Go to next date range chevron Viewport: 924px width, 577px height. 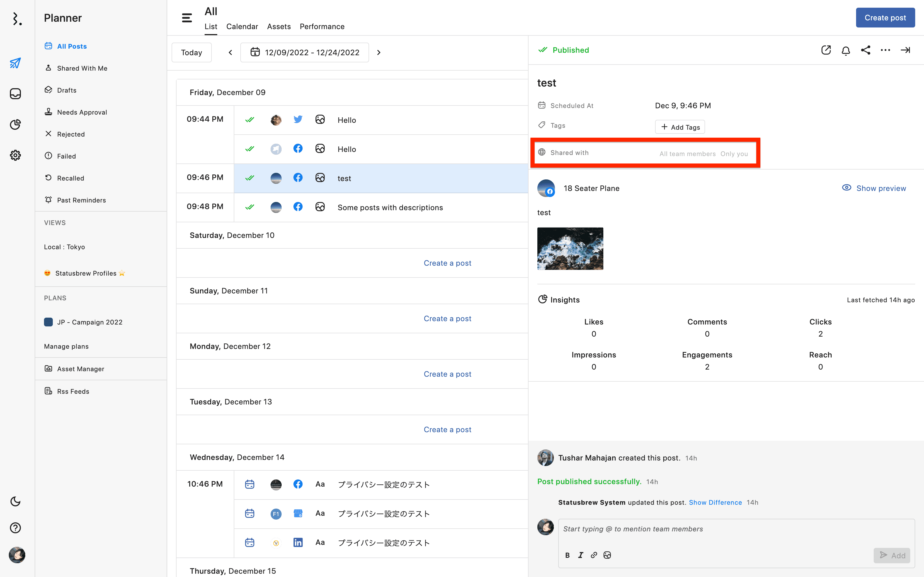379,52
